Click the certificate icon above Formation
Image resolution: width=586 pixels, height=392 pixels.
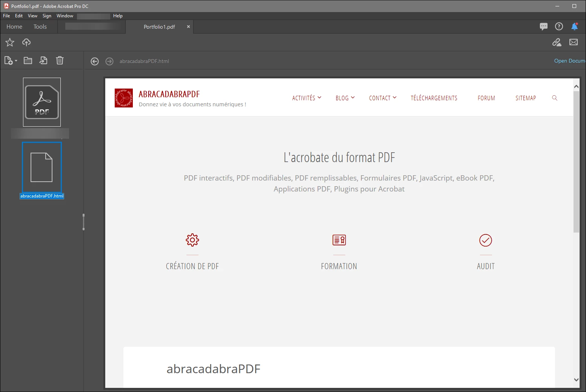pos(339,240)
